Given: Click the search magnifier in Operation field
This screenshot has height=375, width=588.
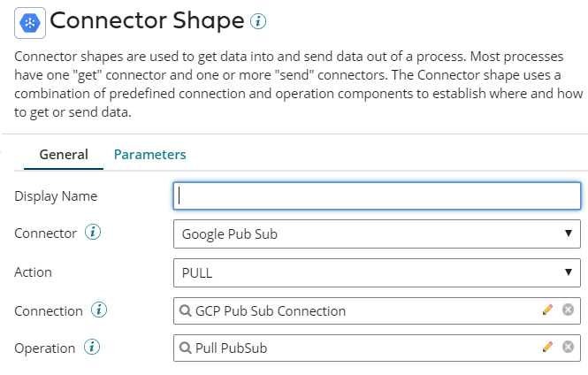Looking at the screenshot, I should [185, 348].
